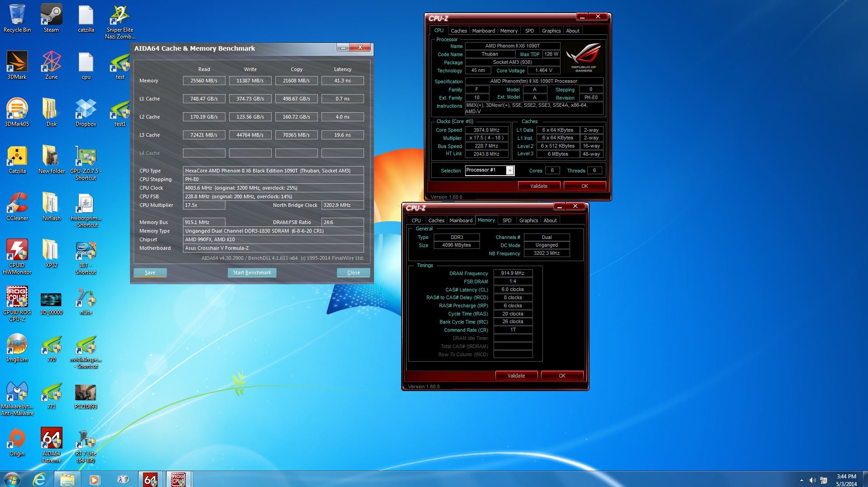The width and height of the screenshot is (868, 487).
Task: Open the nvidiaInspector shortcut icon
Action: [86, 351]
